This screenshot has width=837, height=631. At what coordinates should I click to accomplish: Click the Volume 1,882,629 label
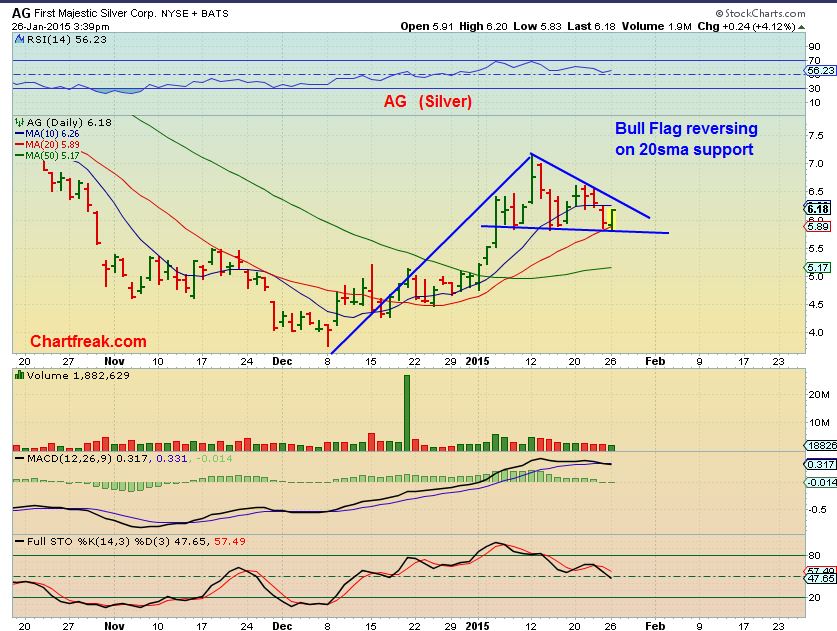[x=78, y=375]
